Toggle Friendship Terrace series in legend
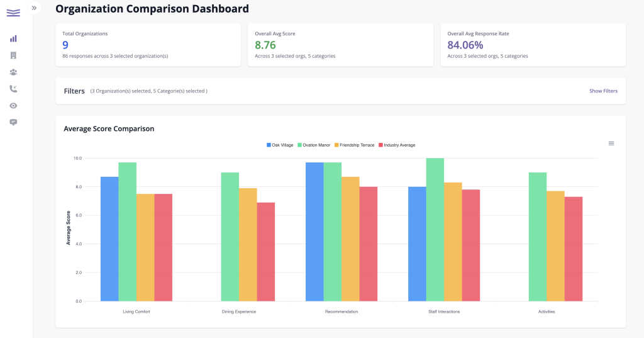Screen dimensions: 644x338 (355, 145)
